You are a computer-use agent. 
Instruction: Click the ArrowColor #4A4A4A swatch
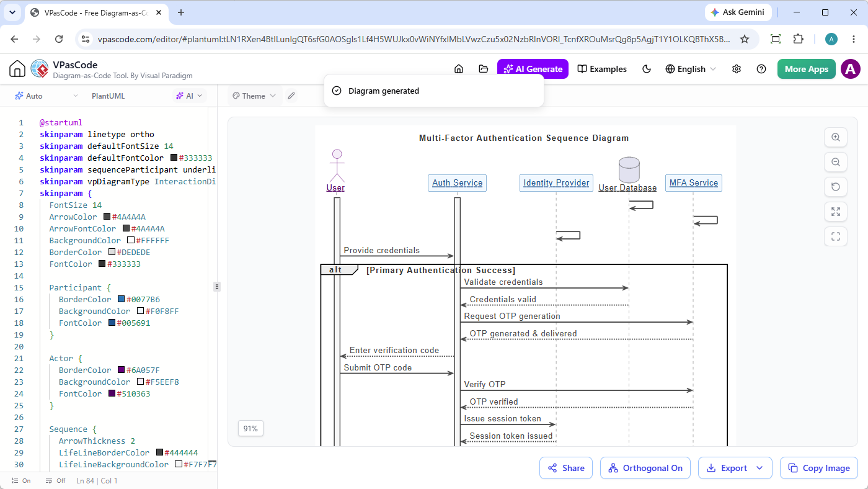coord(107,217)
